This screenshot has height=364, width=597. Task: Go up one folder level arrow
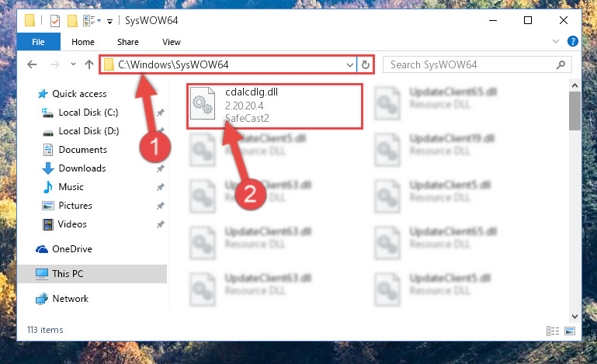tap(89, 64)
